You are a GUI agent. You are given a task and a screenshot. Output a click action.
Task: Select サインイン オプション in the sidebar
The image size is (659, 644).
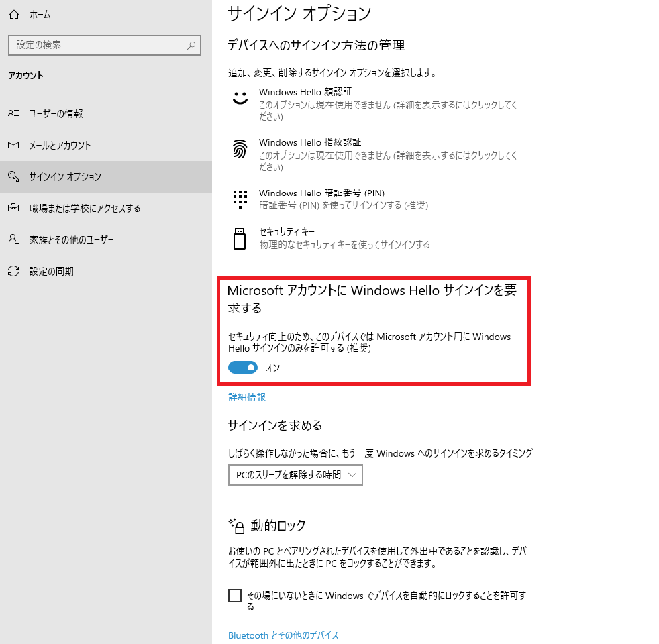click(106, 176)
